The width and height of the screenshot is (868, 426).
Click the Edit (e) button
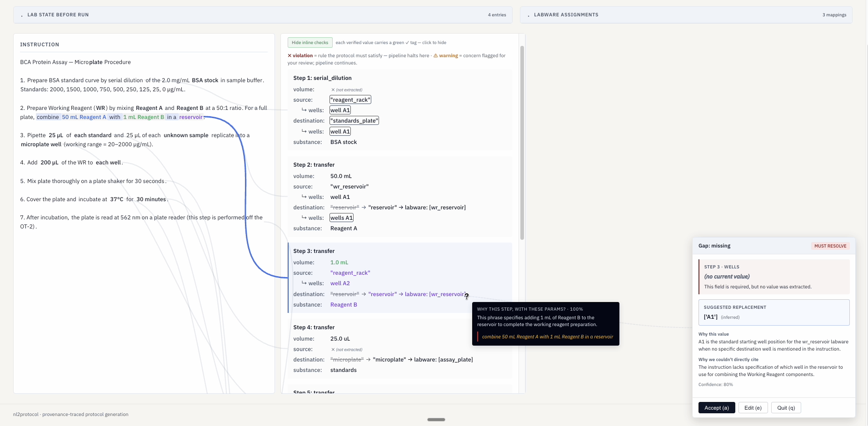[753, 408]
